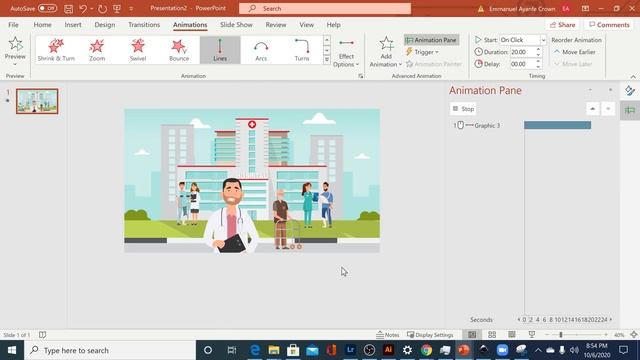Select the Bounce animation effect
Image resolution: width=640 pixels, height=360 pixels.
tap(179, 50)
